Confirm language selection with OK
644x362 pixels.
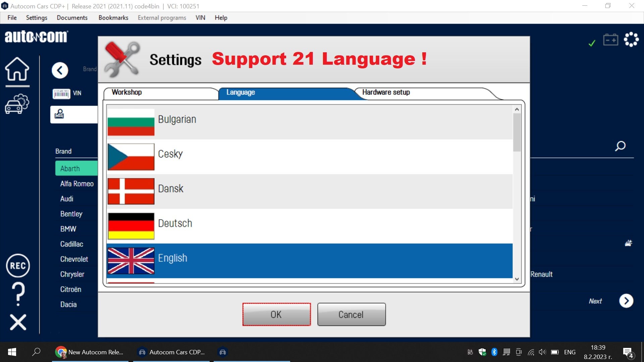tap(276, 314)
